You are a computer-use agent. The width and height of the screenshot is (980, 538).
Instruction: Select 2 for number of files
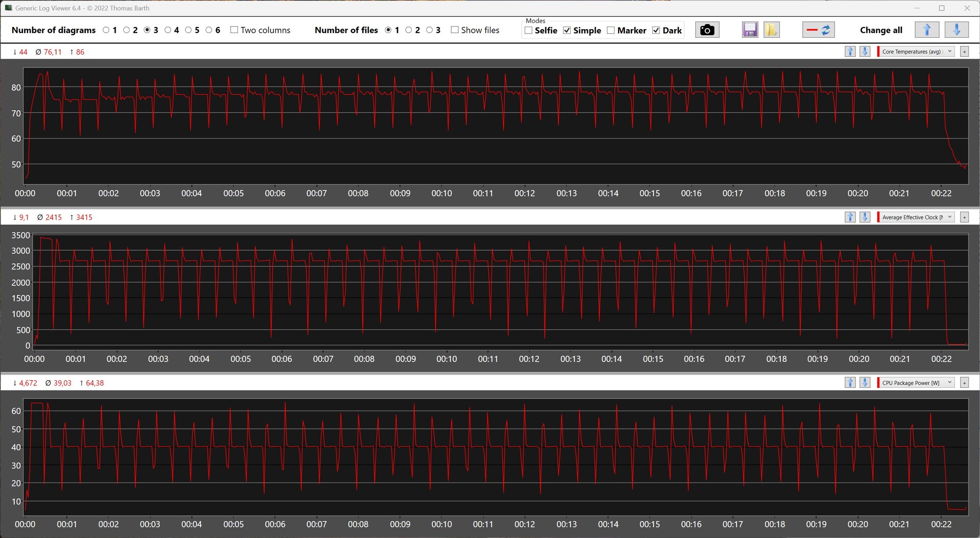408,30
